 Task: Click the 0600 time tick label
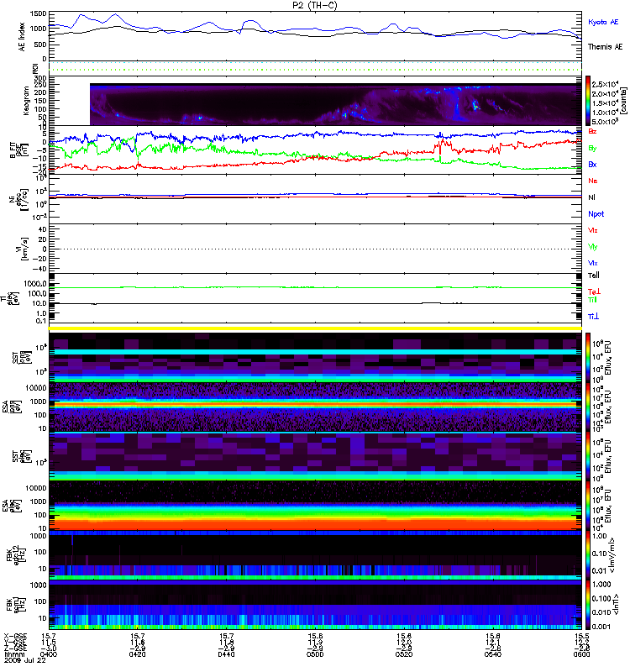click(x=581, y=654)
